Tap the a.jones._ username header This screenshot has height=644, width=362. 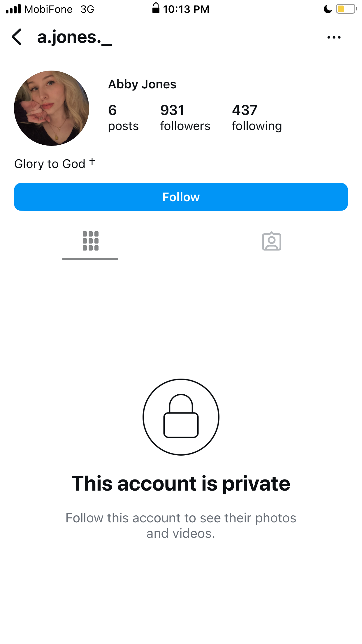[75, 37]
